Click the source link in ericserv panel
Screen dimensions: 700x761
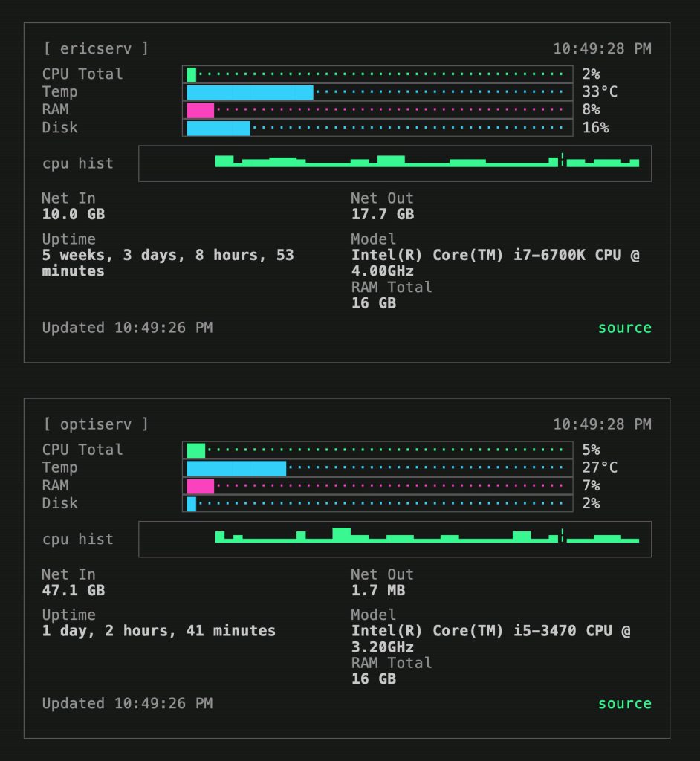(624, 328)
